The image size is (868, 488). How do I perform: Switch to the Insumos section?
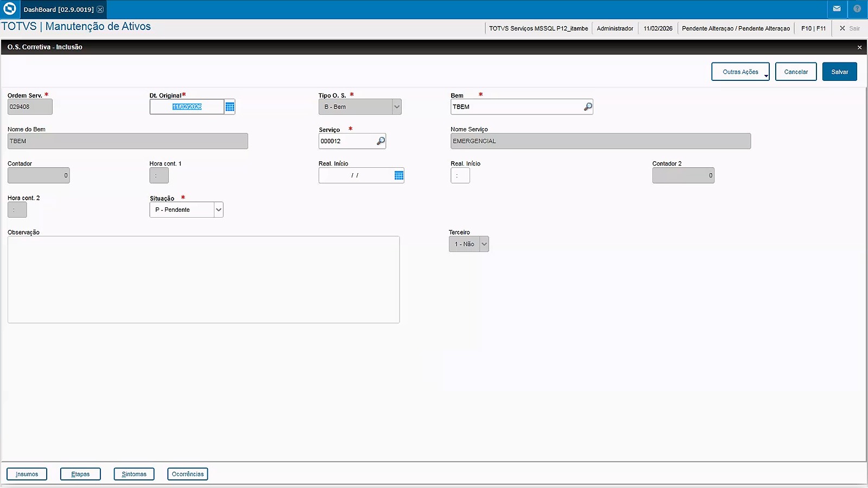coord(27,474)
